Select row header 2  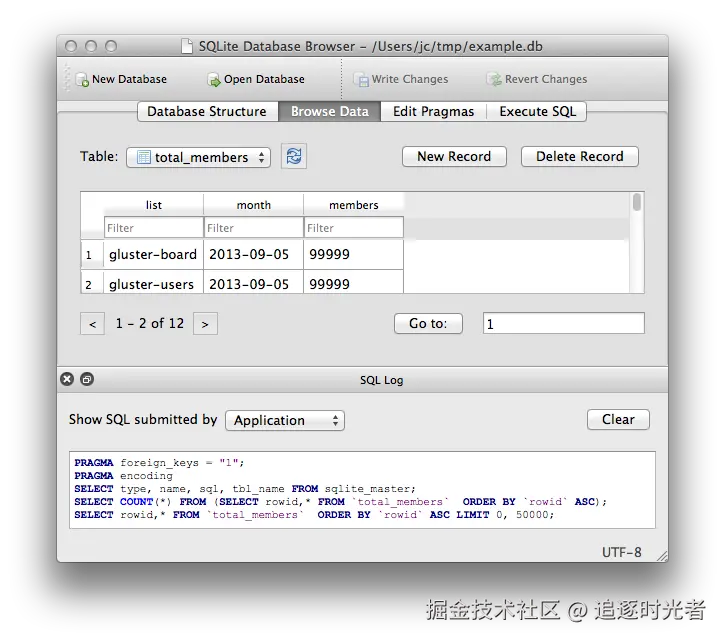[x=92, y=282]
